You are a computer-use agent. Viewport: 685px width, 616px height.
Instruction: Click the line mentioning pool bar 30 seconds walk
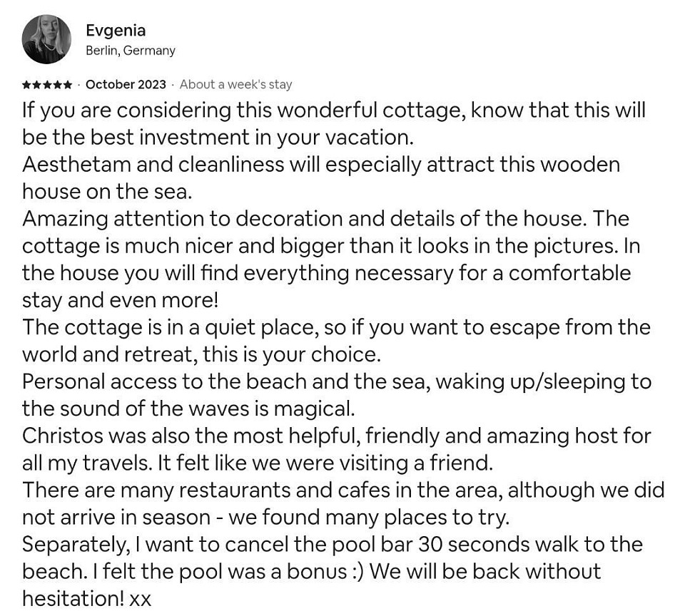click(x=332, y=545)
